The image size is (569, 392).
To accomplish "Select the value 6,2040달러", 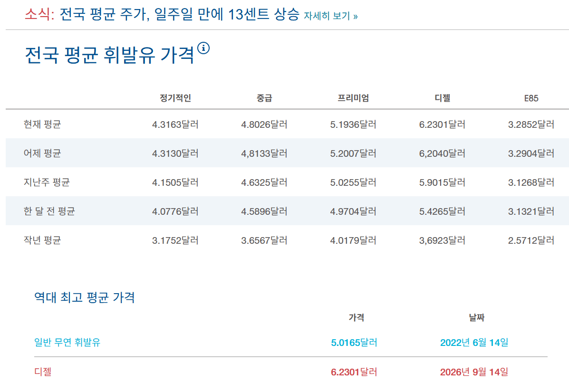I will click(443, 153).
